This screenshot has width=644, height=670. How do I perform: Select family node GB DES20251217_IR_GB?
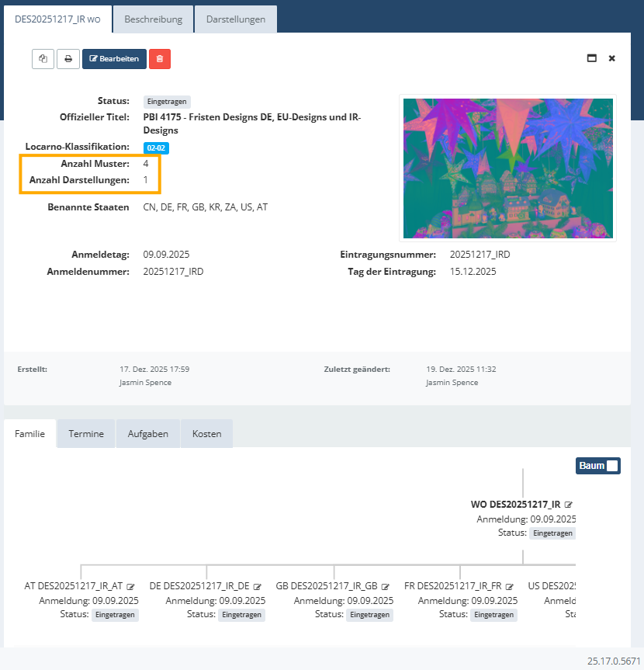click(327, 586)
